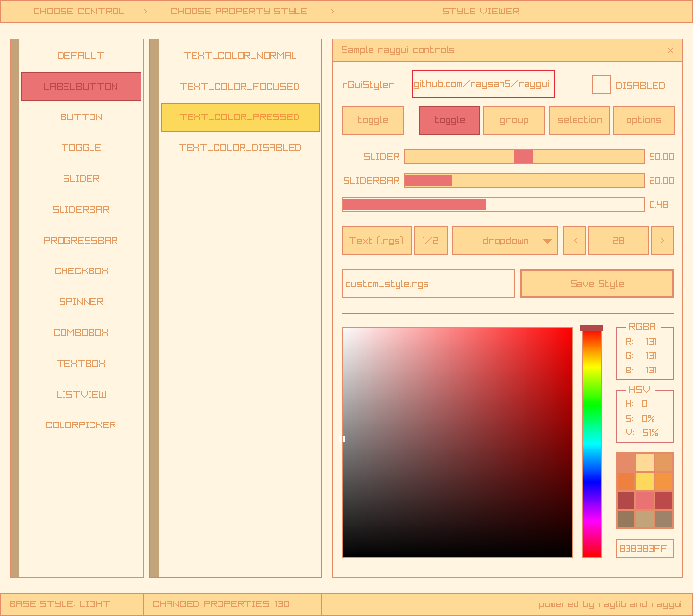The image size is (693, 616).
Task: Open the dropdown combo box
Action: [x=504, y=241]
